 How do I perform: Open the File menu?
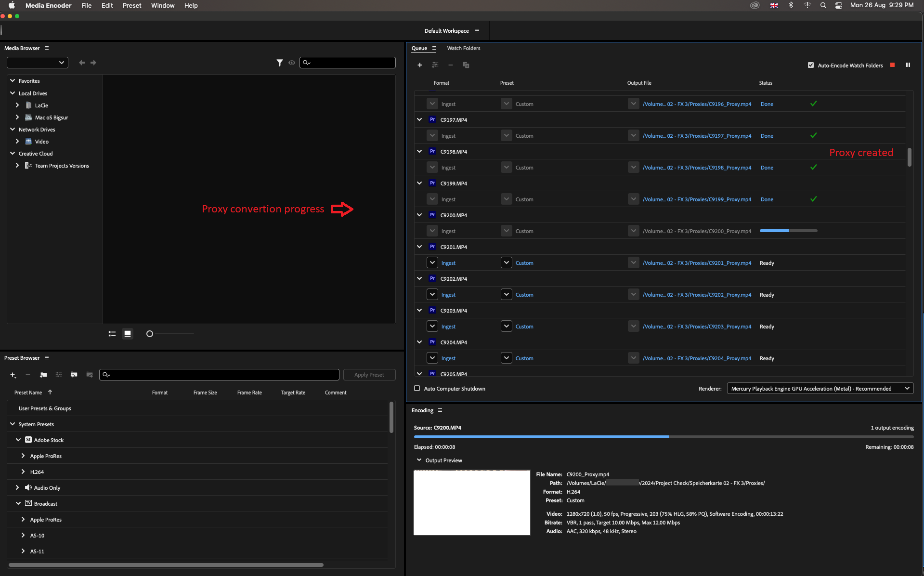click(86, 5)
